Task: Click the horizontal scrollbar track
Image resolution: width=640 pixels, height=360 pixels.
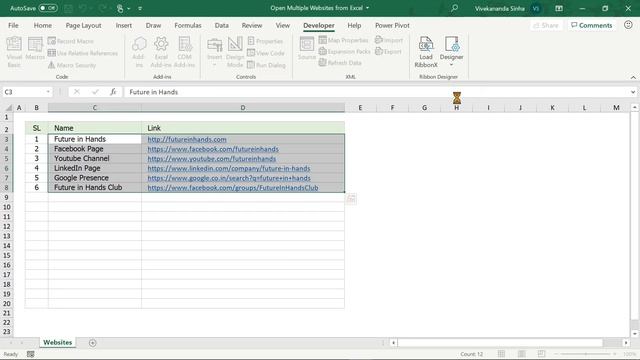Action: pyautogui.click(x=500, y=342)
